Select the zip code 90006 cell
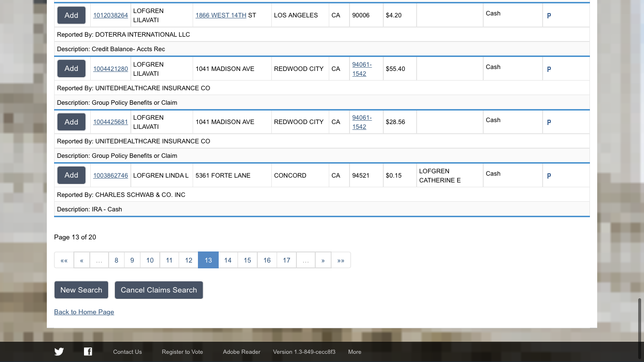 [366, 15]
